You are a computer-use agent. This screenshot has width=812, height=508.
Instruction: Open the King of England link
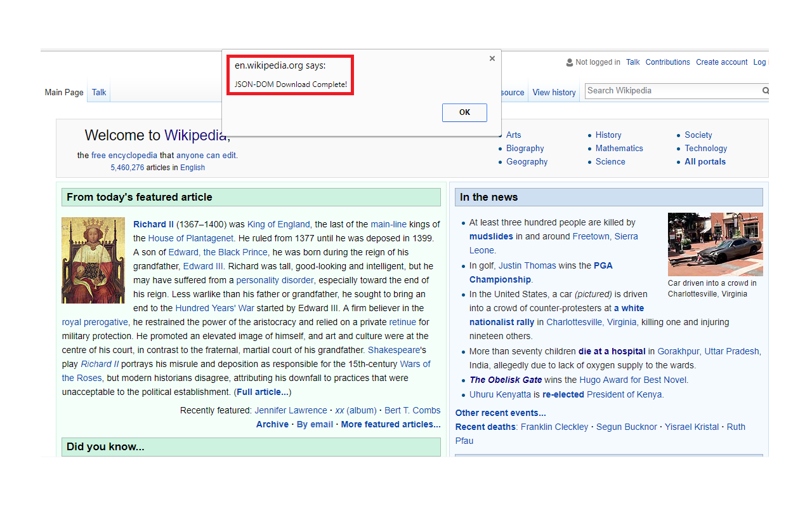click(278, 224)
